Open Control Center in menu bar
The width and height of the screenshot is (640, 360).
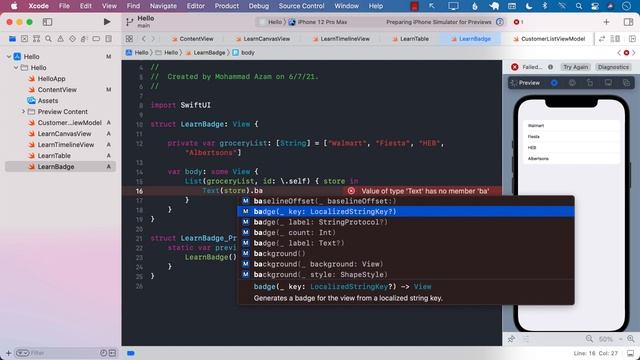click(595, 6)
